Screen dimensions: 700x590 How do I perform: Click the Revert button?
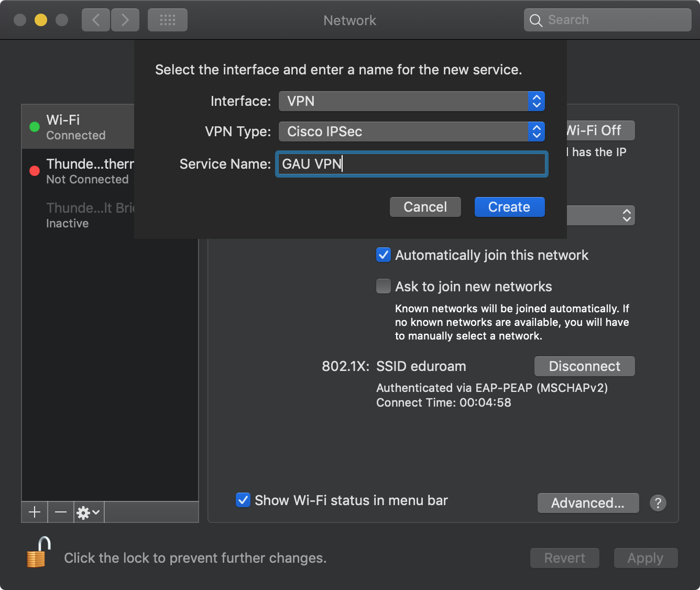pyautogui.click(x=565, y=558)
